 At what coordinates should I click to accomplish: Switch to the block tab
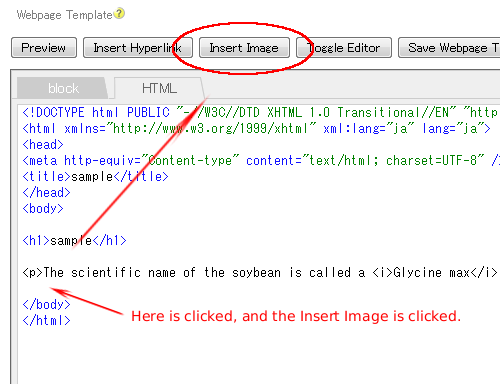(63, 88)
